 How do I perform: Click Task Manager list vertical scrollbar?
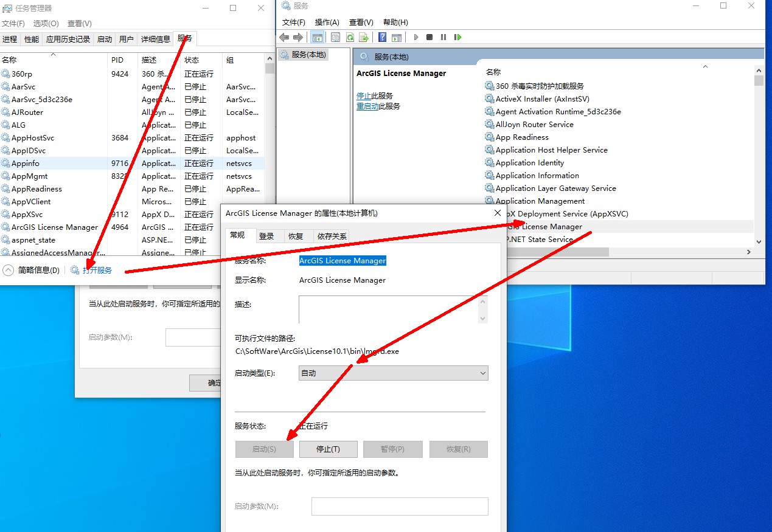tap(270, 154)
